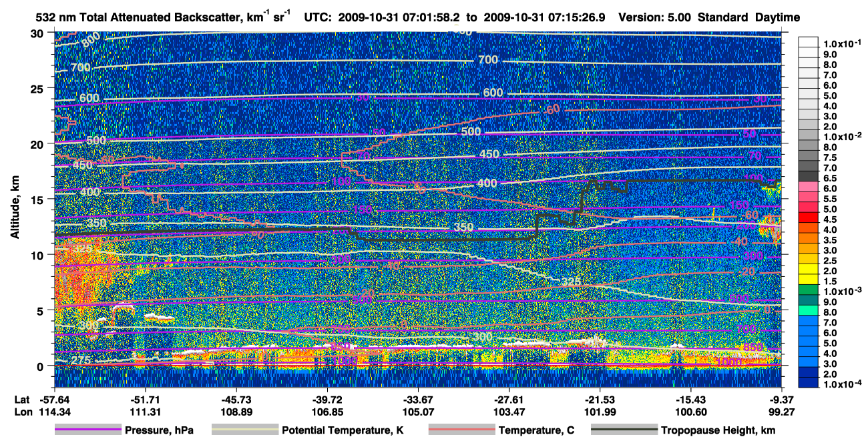The width and height of the screenshot is (868, 445).
Task: Select the UTC end time 07:15:26.9
Action: pos(578,17)
